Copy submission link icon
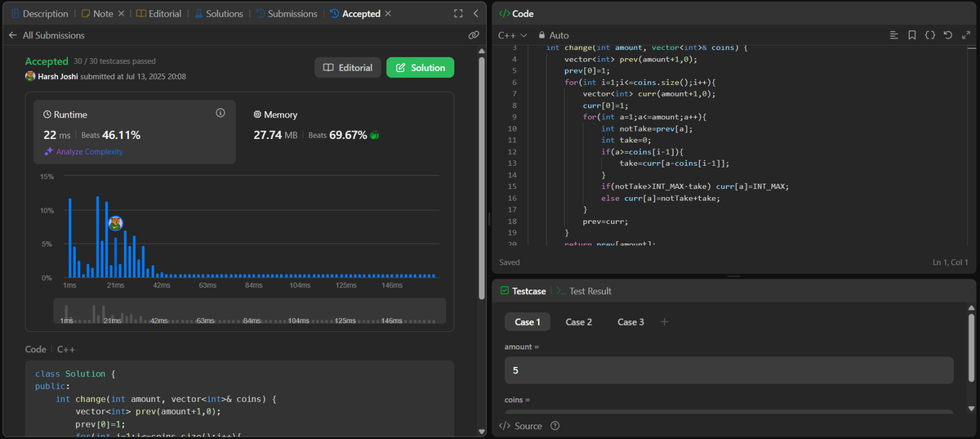This screenshot has height=439, width=980. click(474, 35)
